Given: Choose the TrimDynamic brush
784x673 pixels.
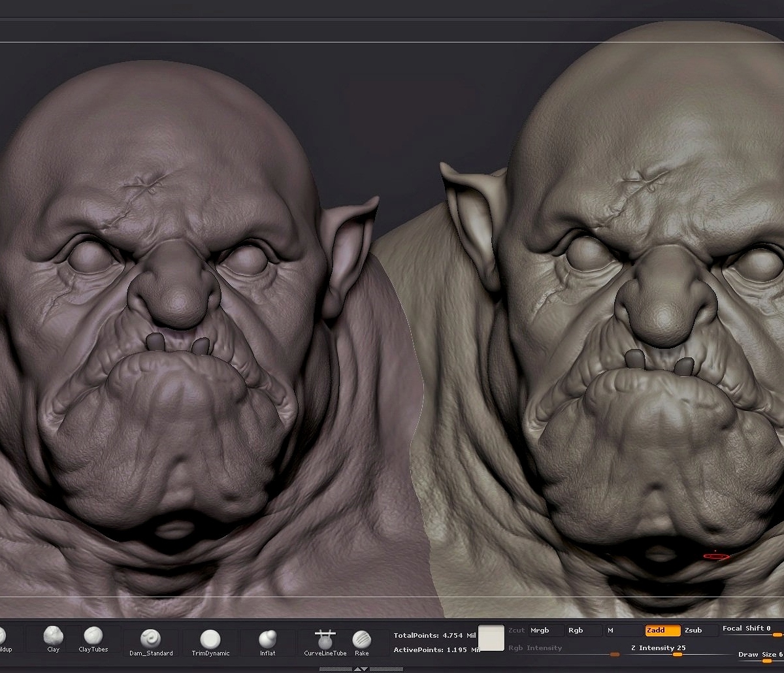Looking at the screenshot, I should pos(210,642).
